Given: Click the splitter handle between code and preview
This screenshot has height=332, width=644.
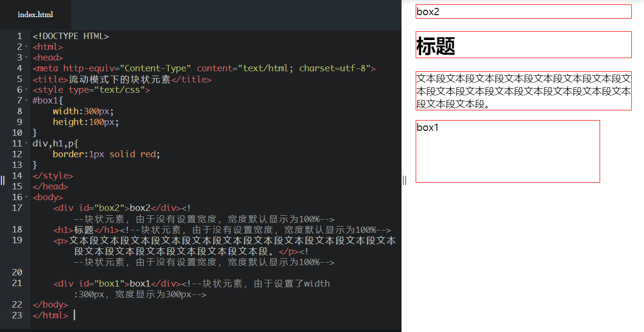Looking at the screenshot, I should pyautogui.click(x=404, y=180).
